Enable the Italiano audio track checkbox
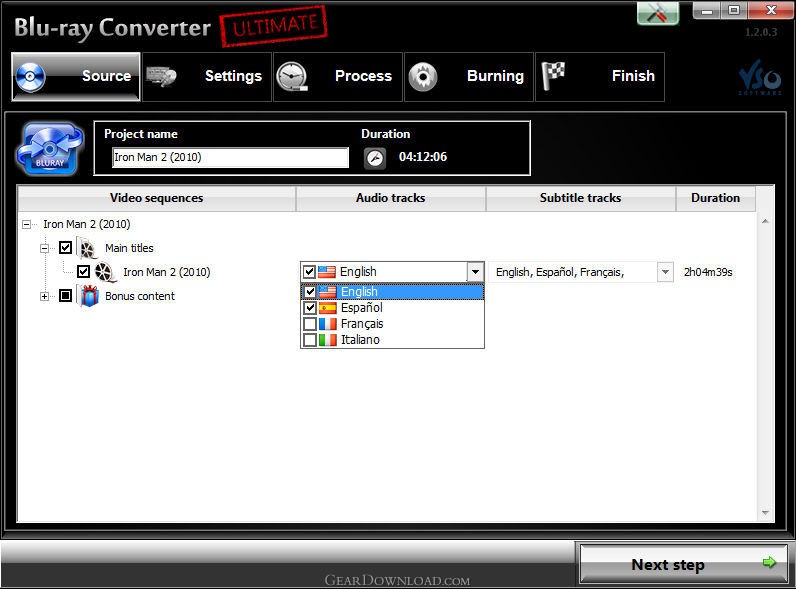The height and width of the screenshot is (589, 796). (x=310, y=340)
